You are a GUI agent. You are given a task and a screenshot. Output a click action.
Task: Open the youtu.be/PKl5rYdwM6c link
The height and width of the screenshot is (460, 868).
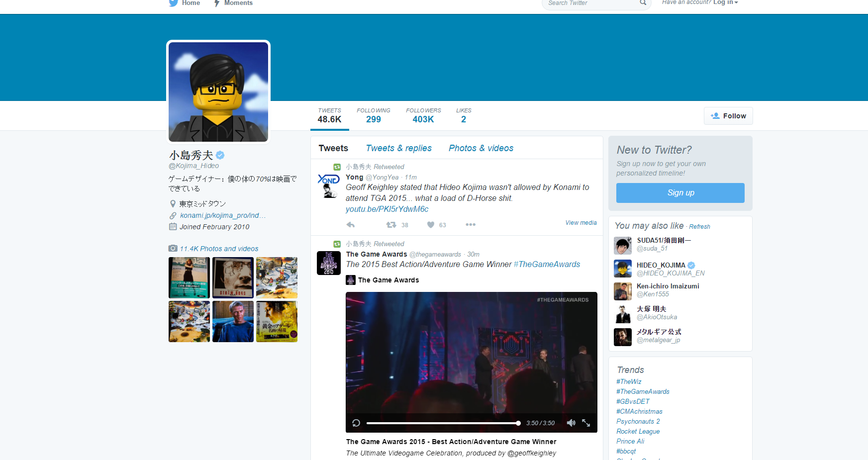tap(387, 209)
